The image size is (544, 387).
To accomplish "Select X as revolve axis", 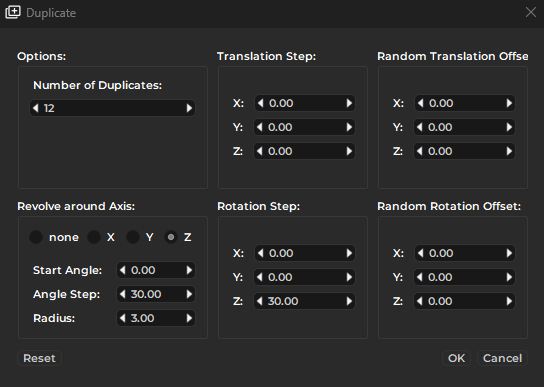I will pos(94,237).
